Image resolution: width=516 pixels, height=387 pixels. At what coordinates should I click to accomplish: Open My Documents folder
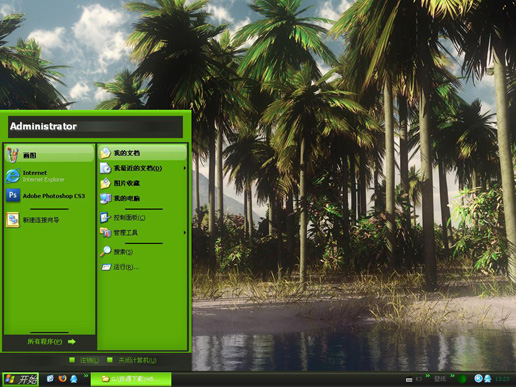[x=142, y=153]
